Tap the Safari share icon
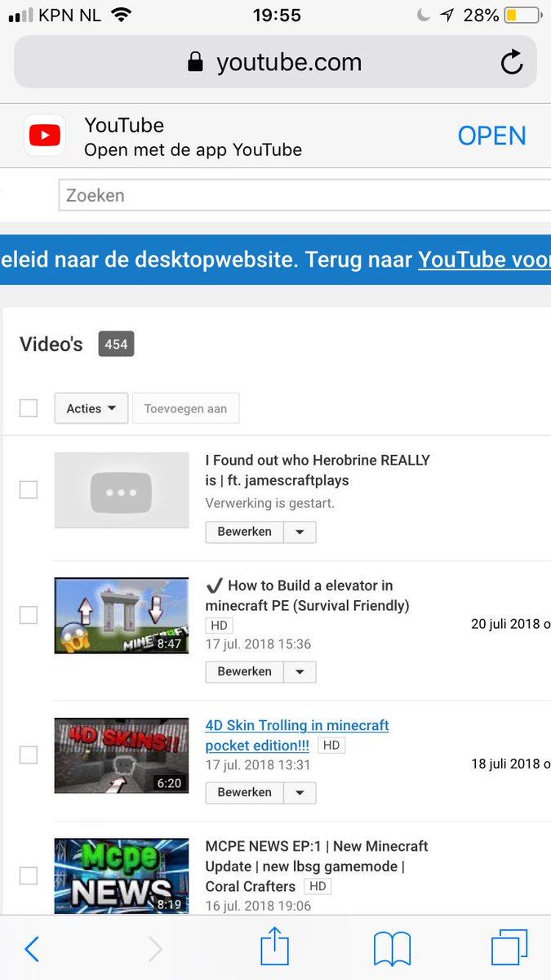The height and width of the screenshot is (980, 551). [275, 947]
